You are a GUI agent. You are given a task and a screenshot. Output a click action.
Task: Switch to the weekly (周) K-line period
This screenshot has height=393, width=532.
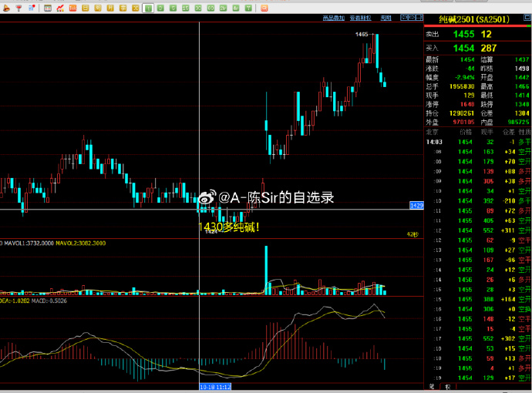pos(98,8)
